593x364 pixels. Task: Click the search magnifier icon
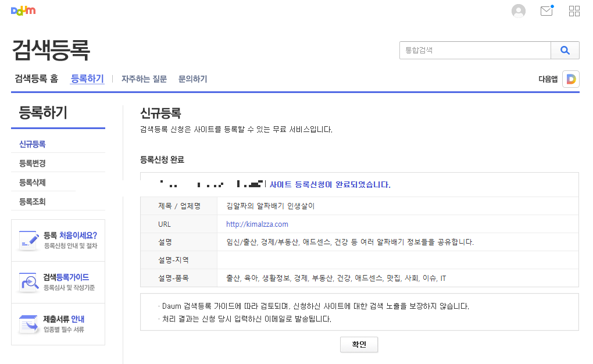pyautogui.click(x=565, y=50)
